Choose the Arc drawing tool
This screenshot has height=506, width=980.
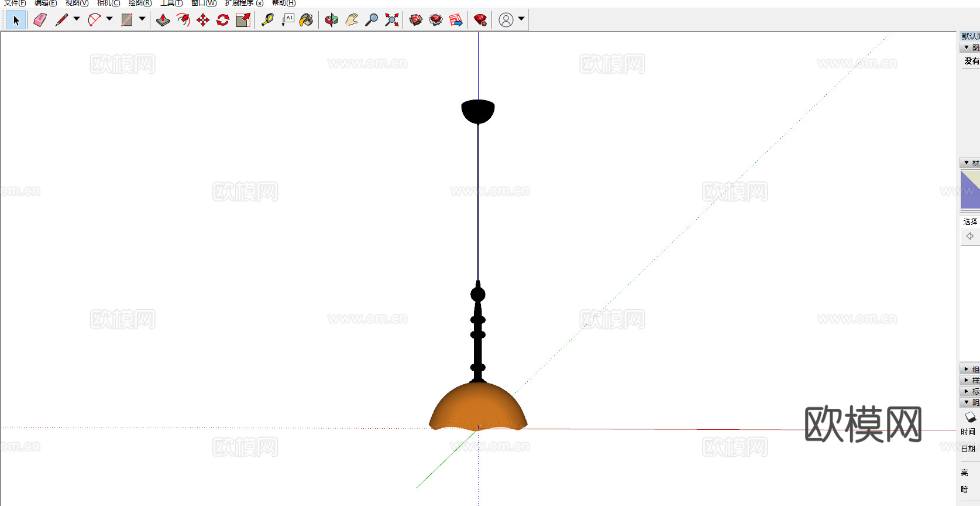point(94,20)
